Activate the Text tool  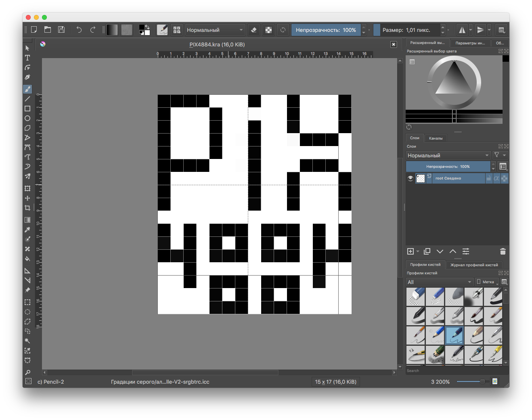click(27, 58)
